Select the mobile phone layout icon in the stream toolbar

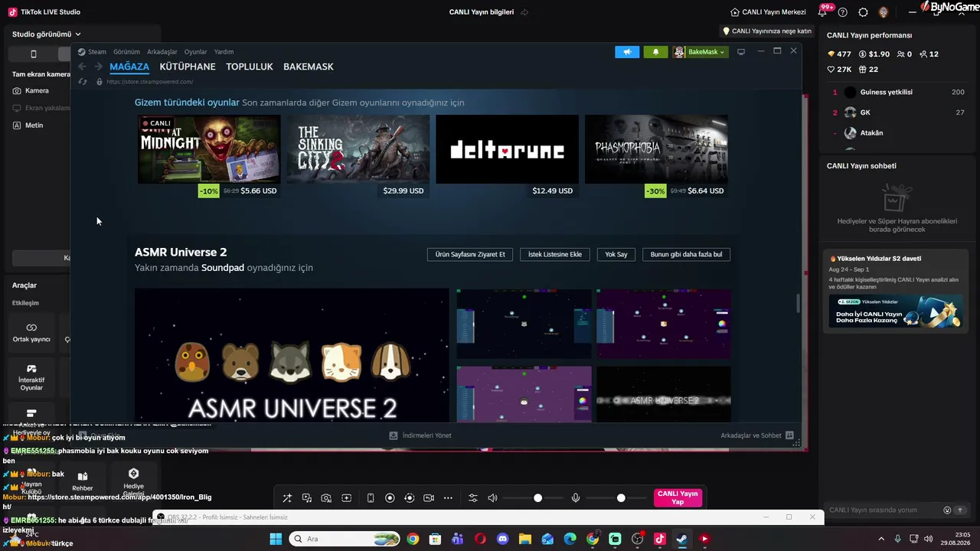371,498
